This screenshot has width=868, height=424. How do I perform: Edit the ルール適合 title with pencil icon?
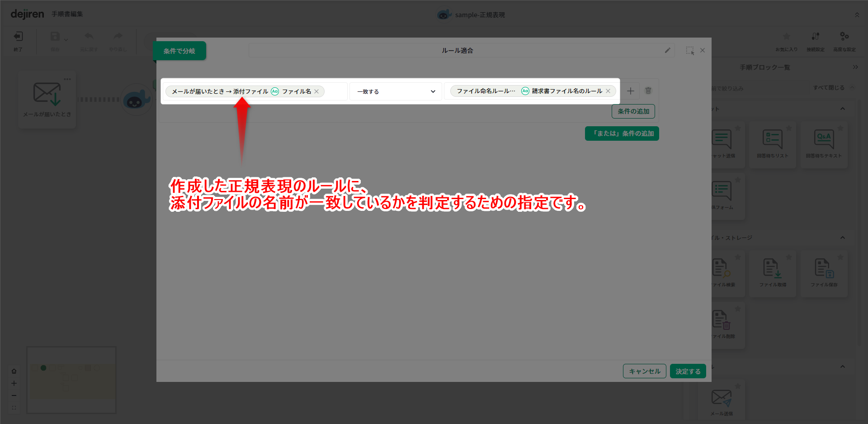pos(668,50)
